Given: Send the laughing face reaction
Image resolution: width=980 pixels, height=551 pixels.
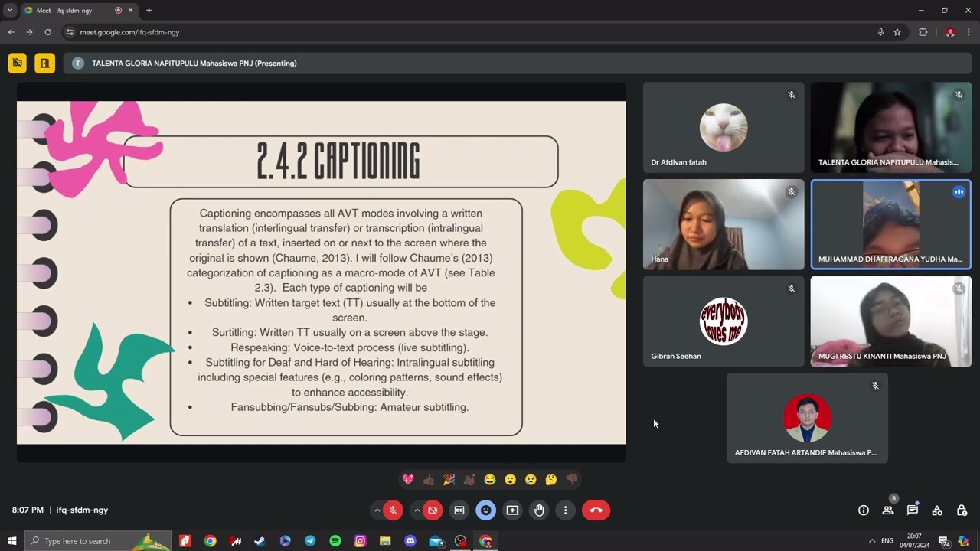Looking at the screenshot, I should (x=490, y=480).
